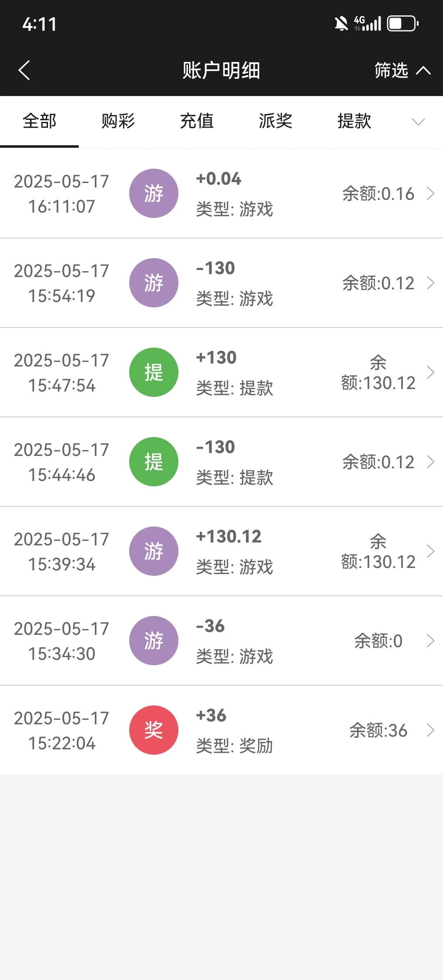Expand more category tabs with the down chevron
The height and width of the screenshot is (980, 443).
[x=418, y=121]
